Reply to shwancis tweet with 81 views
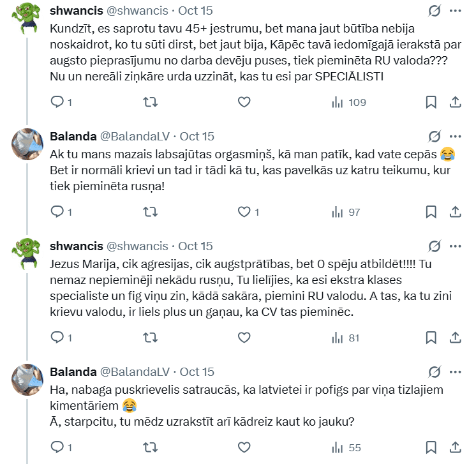476x464 pixels. point(57,338)
